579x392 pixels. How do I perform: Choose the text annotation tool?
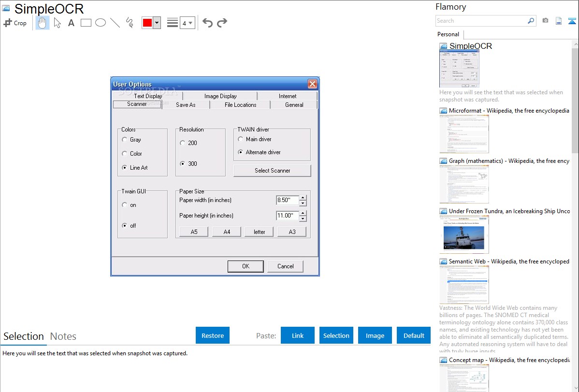click(x=71, y=23)
